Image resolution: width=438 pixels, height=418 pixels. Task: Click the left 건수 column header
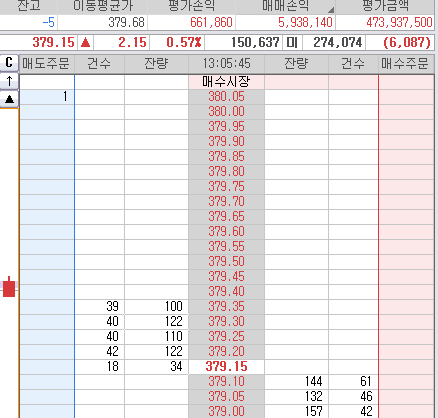[99, 64]
